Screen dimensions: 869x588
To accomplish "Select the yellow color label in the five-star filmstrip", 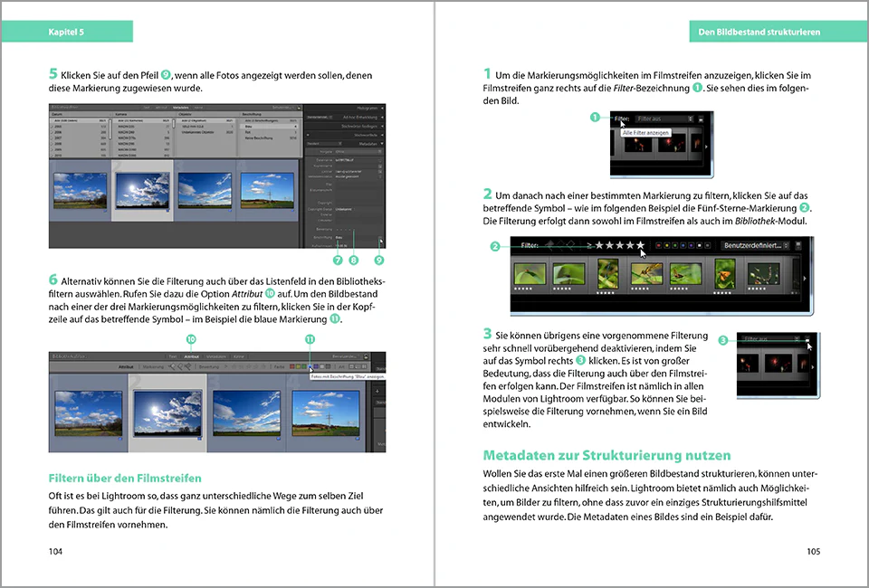I will pyautogui.click(x=667, y=245).
